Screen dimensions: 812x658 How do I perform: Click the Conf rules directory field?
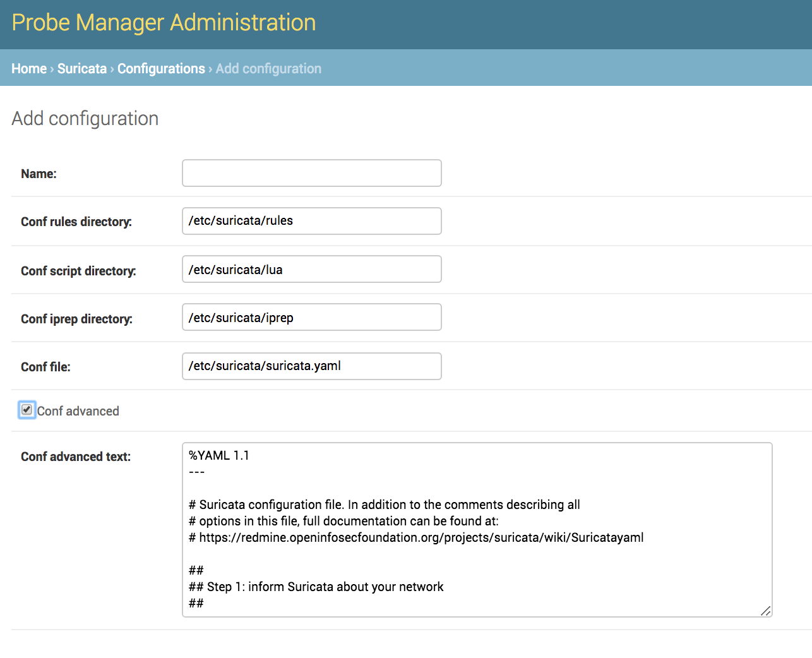pyautogui.click(x=312, y=221)
